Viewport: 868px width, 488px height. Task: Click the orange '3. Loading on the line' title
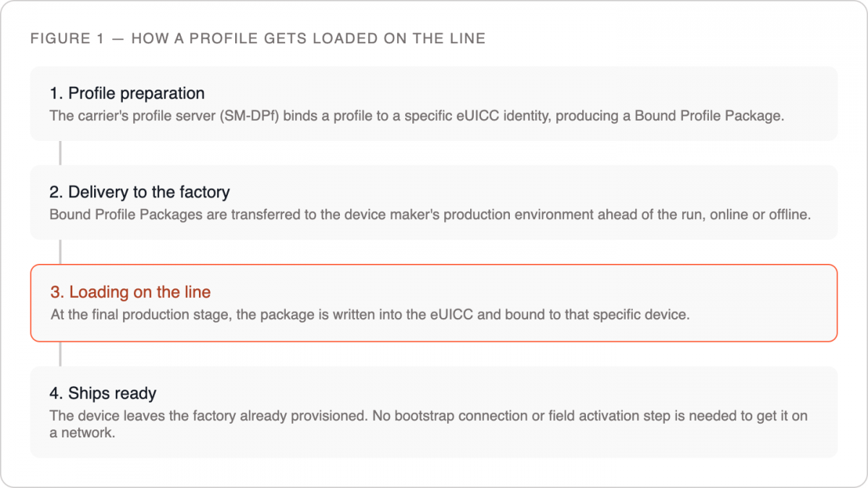[131, 292]
